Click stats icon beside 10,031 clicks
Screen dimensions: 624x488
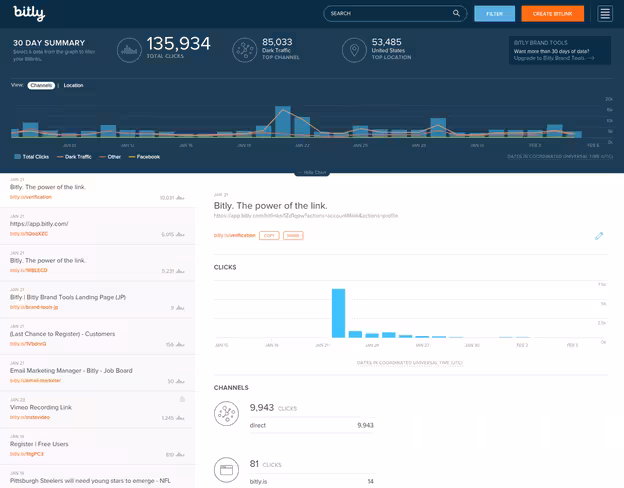[180, 198]
